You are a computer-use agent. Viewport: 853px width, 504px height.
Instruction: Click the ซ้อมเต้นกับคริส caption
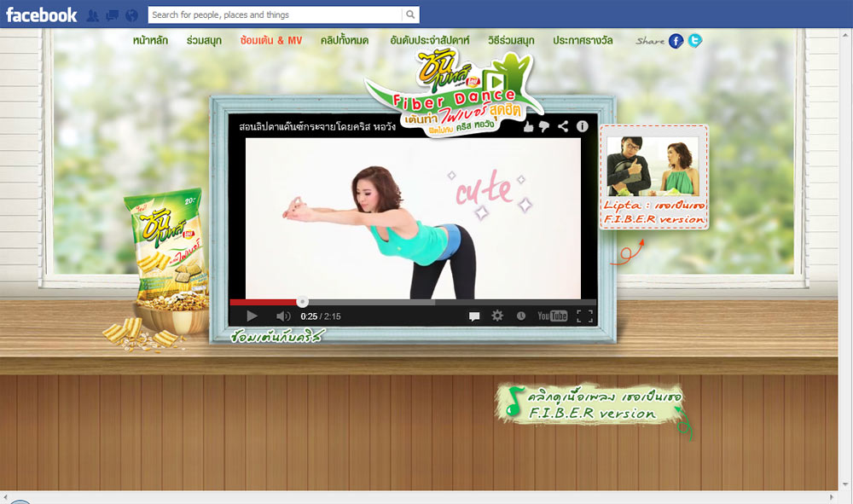coord(277,336)
